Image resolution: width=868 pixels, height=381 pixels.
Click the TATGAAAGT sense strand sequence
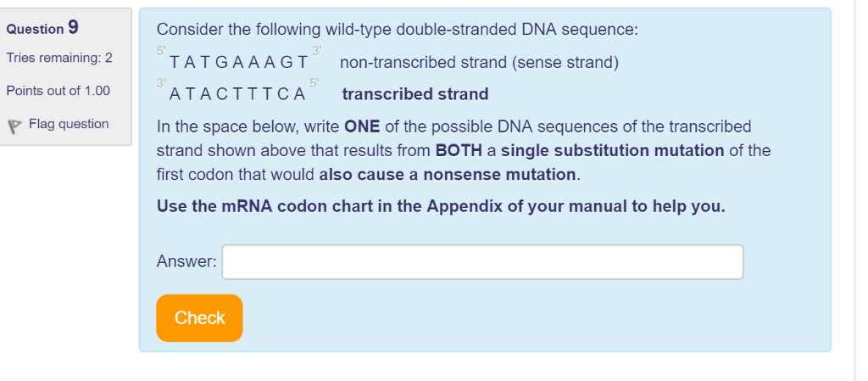[x=238, y=63]
